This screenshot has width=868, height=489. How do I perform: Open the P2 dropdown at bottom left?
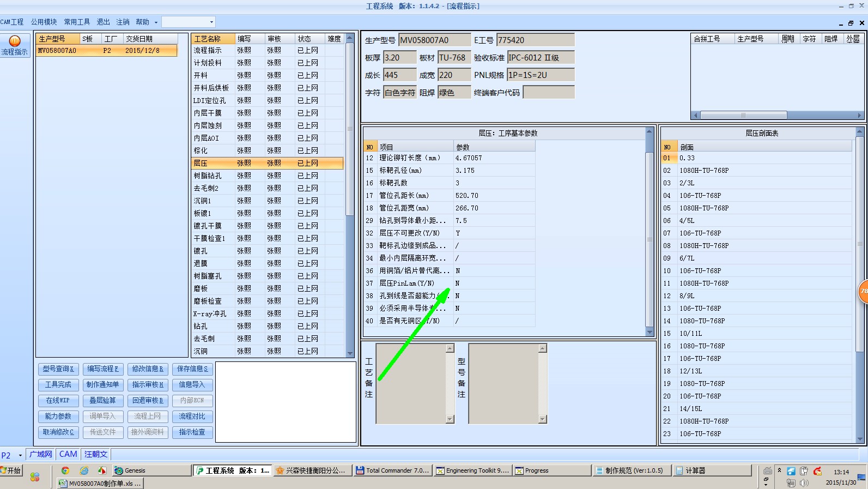click(20, 455)
